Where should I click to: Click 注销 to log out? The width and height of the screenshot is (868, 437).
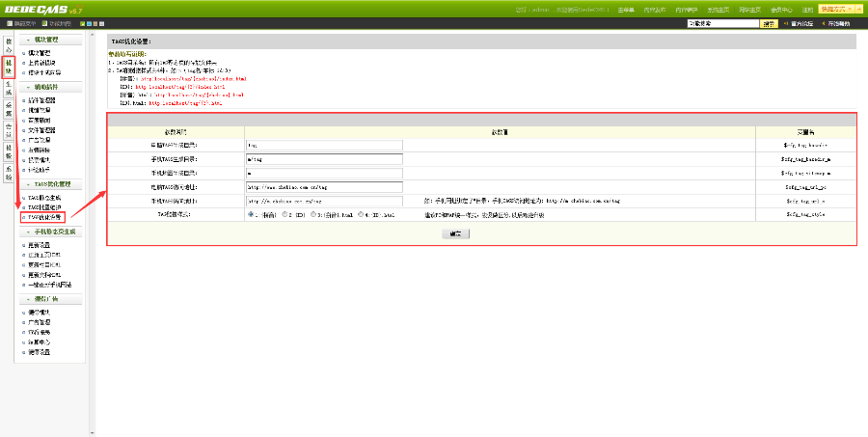click(807, 10)
